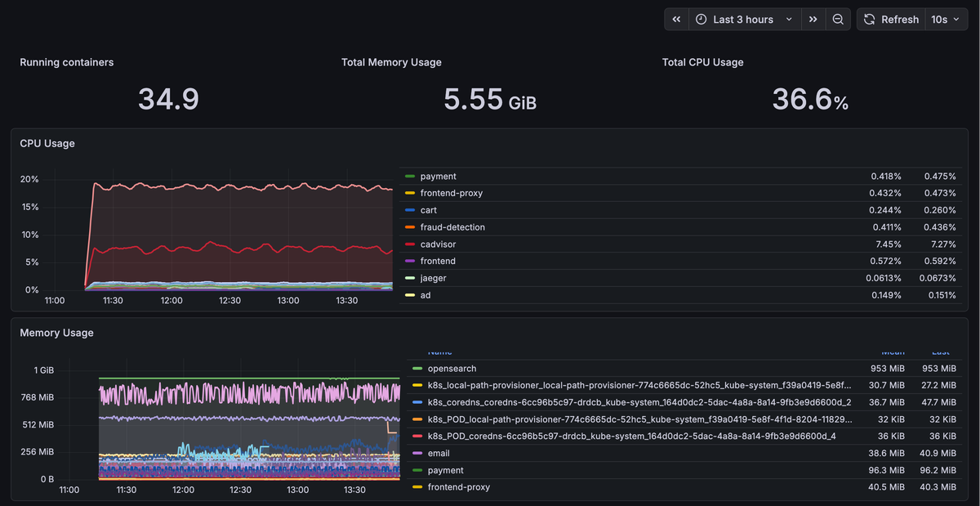This screenshot has height=506, width=980.
Task: Click the 20% label on CPU y-axis
Action: [29, 179]
